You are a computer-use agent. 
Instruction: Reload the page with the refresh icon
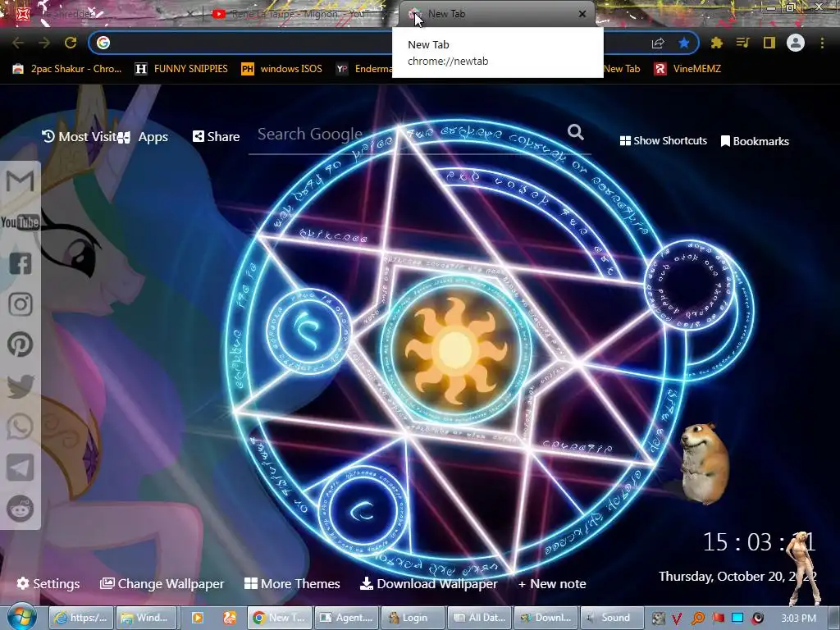(x=71, y=43)
